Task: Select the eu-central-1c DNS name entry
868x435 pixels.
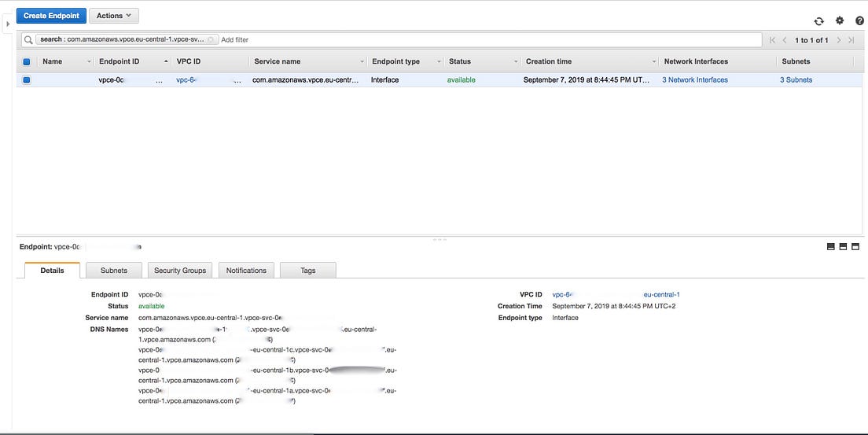Action: pyautogui.click(x=267, y=356)
